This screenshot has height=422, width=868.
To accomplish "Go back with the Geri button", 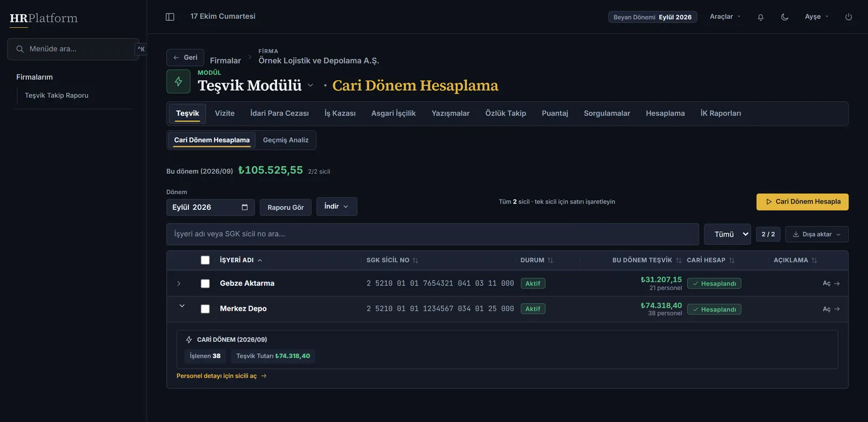I will [x=186, y=57].
